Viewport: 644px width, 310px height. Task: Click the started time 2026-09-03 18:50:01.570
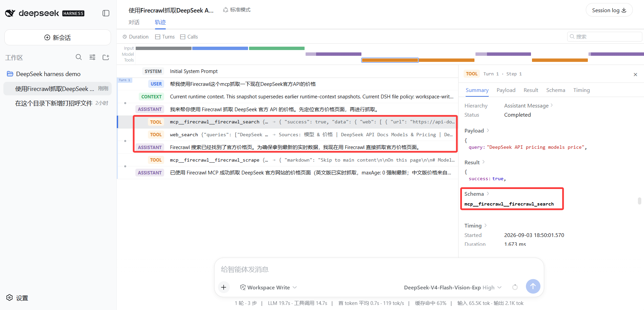[x=534, y=235]
